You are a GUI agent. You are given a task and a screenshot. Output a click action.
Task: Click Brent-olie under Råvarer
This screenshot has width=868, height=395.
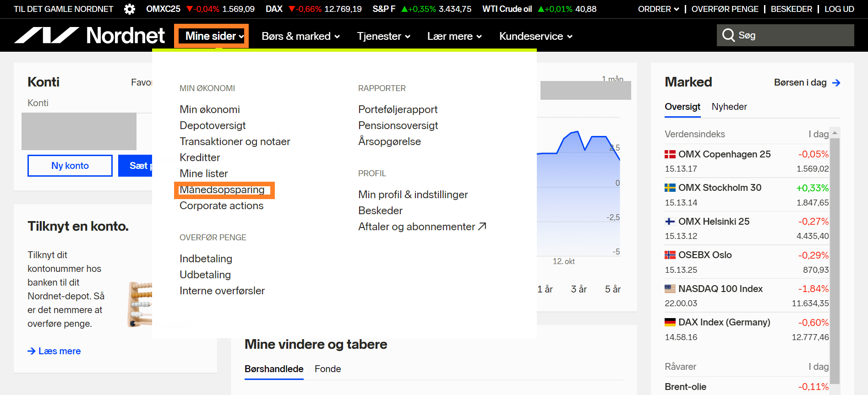686,387
